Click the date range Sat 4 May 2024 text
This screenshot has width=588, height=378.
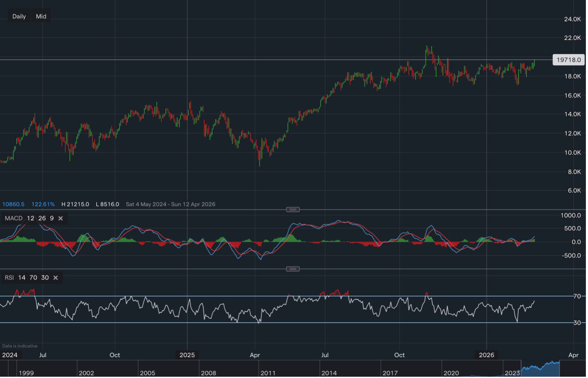[146, 204]
